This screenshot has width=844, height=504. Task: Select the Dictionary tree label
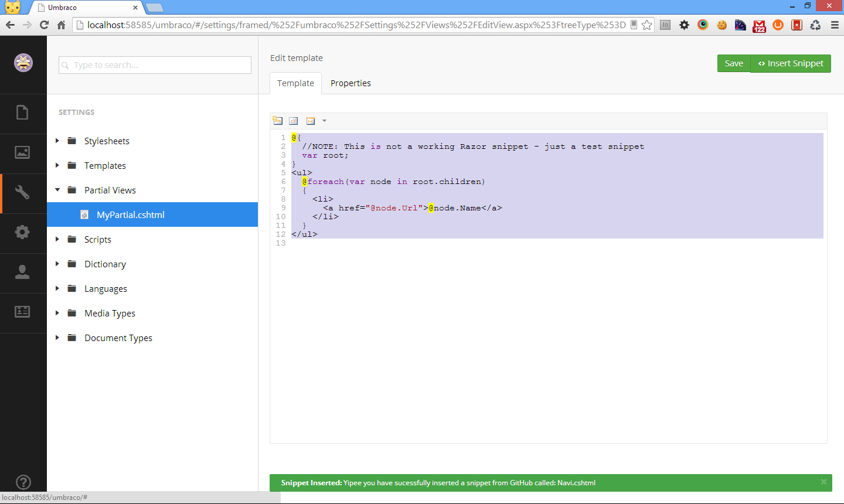105,264
